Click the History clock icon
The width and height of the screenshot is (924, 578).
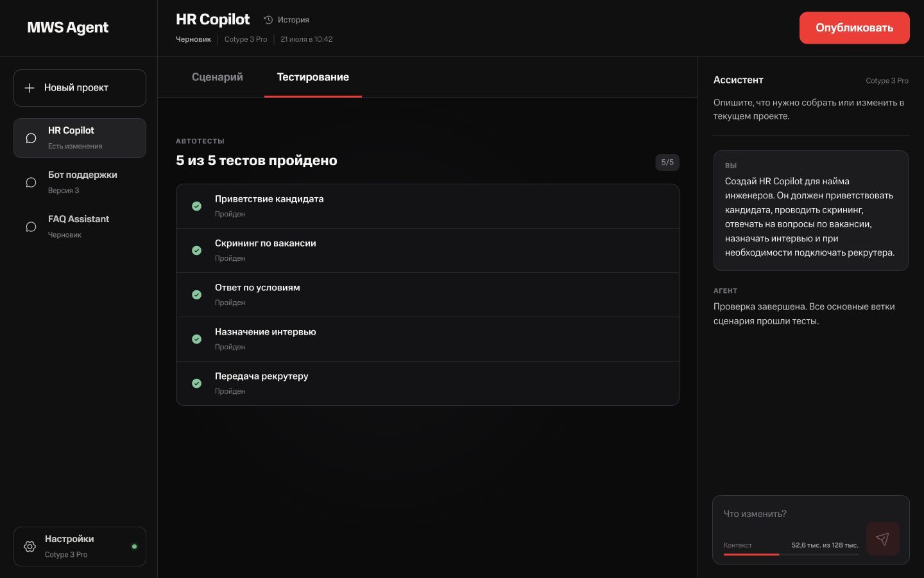[268, 20]
